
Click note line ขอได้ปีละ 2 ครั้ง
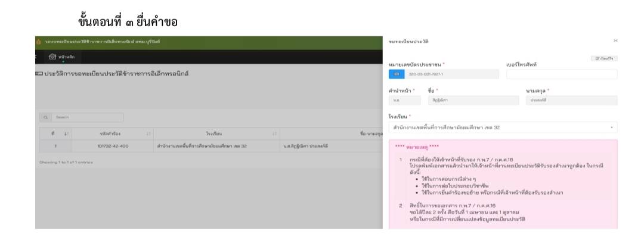[465, 212]
